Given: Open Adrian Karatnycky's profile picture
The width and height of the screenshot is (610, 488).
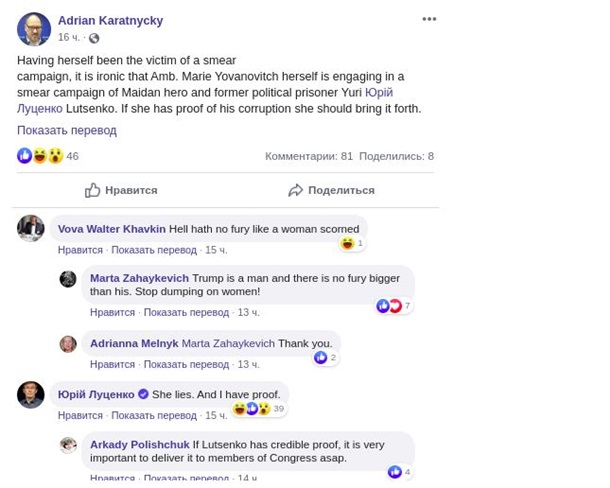Looking at the screenshot, I should [34, 29].
